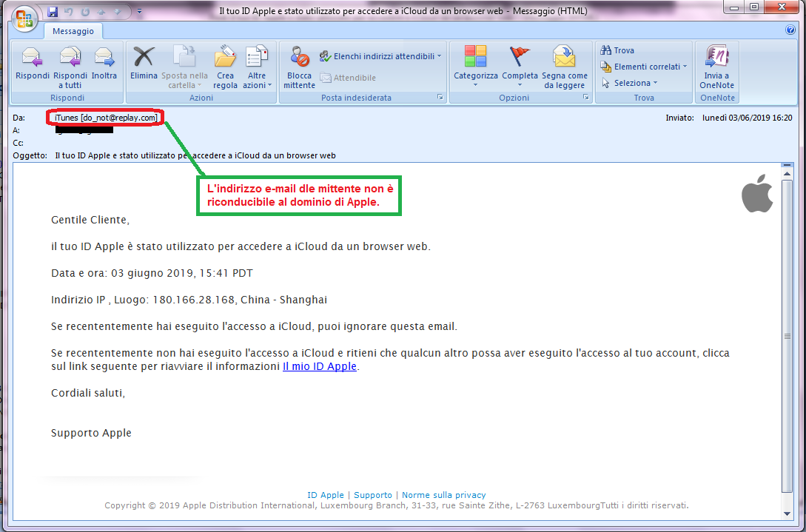Image resolution: width=806 pixels, height=532 pixels.
Task: Click the Trova binoculars button
Action: [617, 50]
